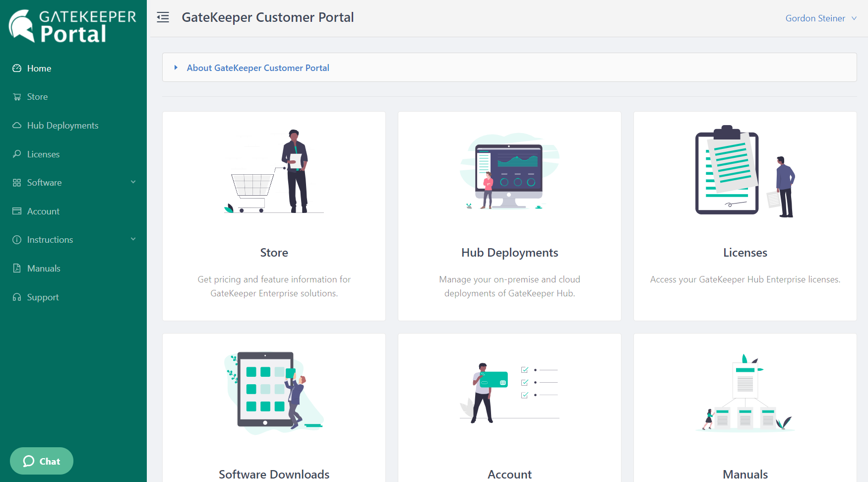The image size is (868, 482).
Task: Open the Gordon Steiner user dropdown
Action: [x=820, y=18]
